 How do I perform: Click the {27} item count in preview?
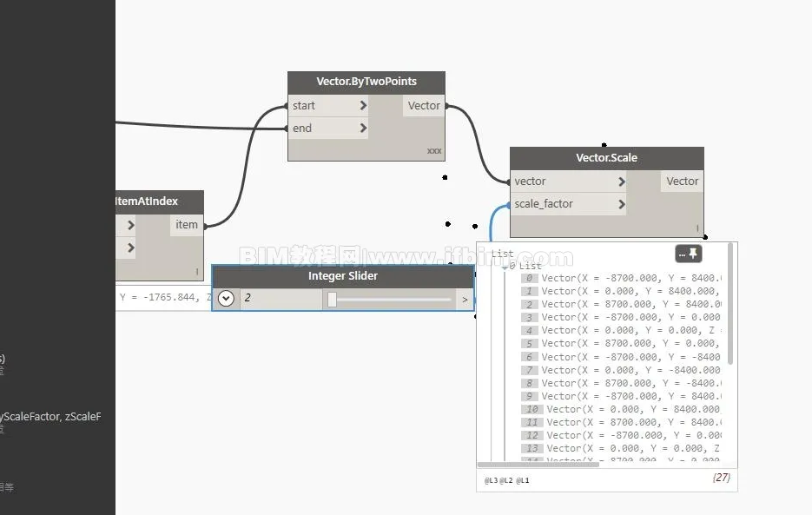click(x=722, y=477)
